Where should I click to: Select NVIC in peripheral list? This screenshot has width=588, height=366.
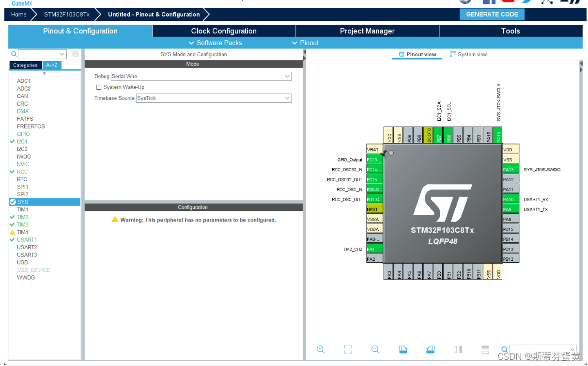pyautogui.click(x=23, y=164)
